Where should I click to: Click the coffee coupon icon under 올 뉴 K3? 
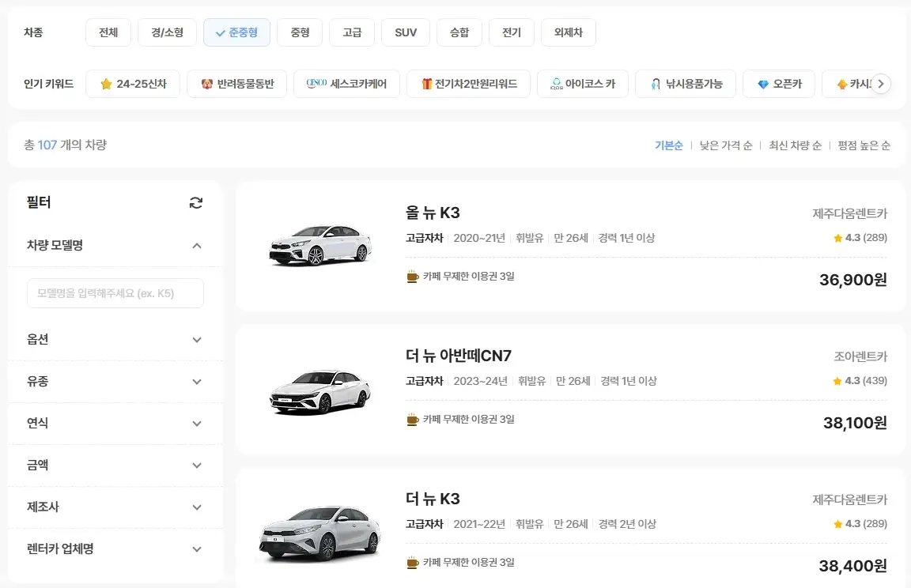(412, 277)
